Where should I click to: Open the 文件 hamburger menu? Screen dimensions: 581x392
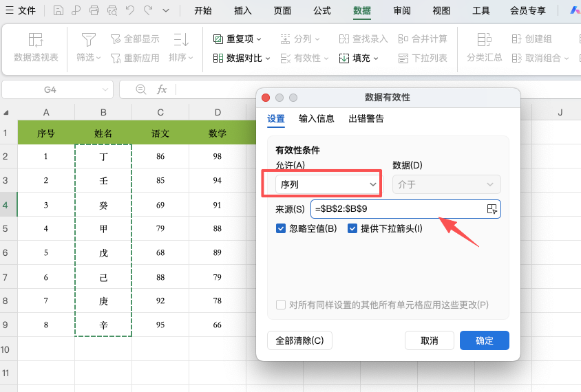[21, 11]
